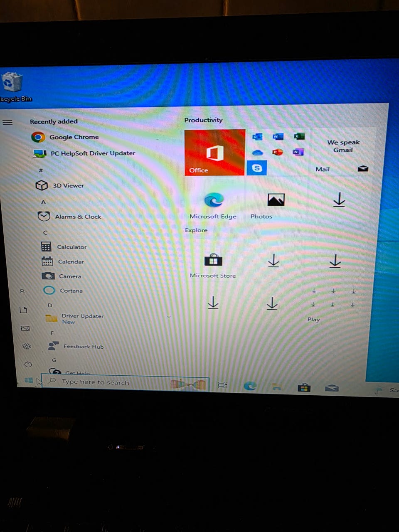The image size is (399, 532).
Task: Open Feedback Hub
Action: 76,346
